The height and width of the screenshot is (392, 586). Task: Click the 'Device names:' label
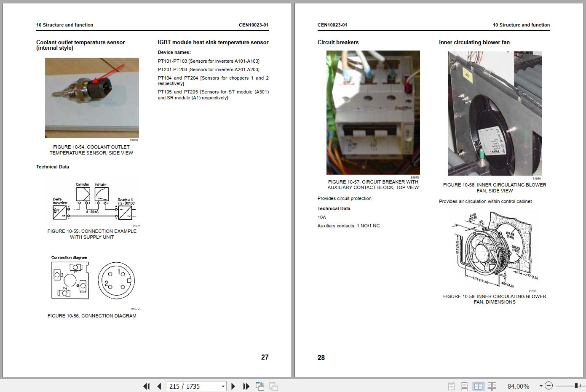(174, 52)
